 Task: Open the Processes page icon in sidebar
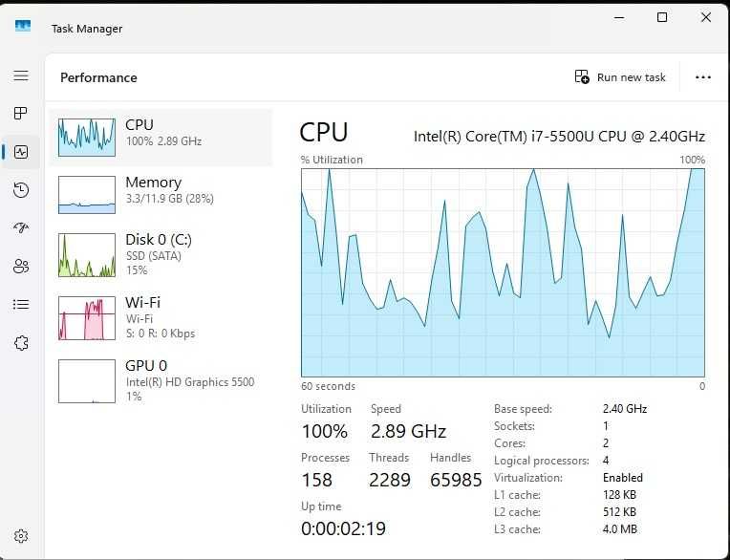coord(21,114)
